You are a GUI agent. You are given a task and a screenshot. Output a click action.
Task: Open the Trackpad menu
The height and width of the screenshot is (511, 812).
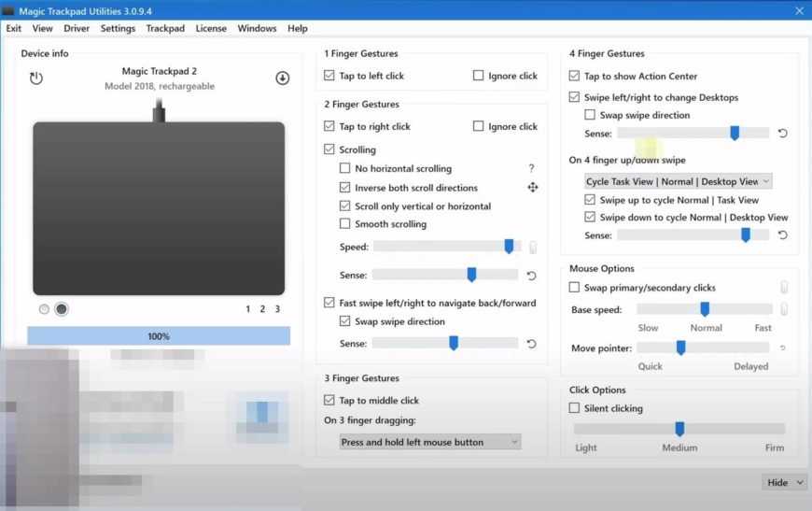(165, 28)
